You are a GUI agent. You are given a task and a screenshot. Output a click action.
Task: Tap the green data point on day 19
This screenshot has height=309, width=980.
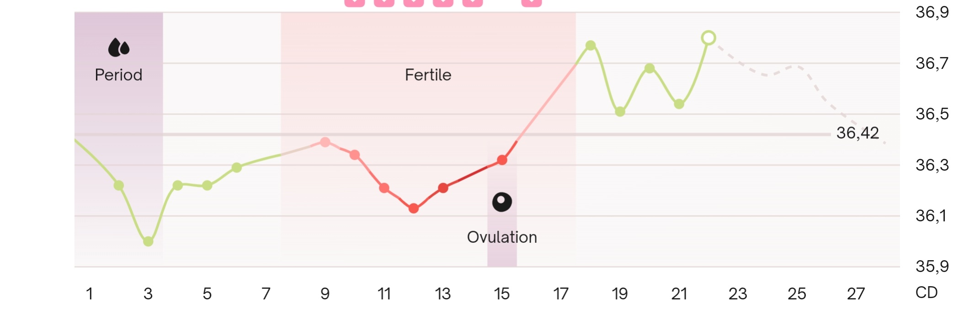[620, 112]
